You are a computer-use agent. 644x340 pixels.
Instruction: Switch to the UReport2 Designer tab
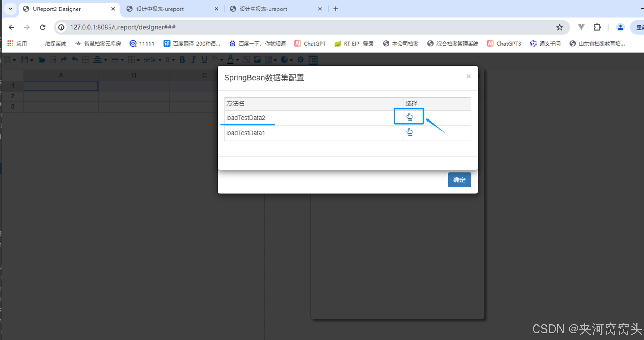point(57,9)
